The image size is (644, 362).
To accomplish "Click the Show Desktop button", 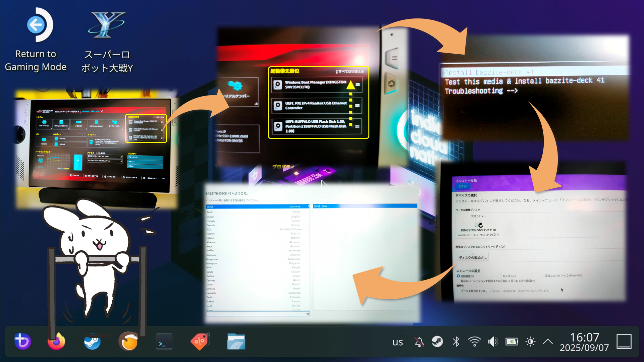I will tap(624, 342).
